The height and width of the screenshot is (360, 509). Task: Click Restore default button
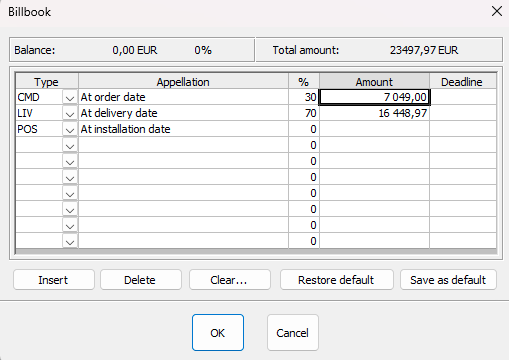[x=337, y=280]
